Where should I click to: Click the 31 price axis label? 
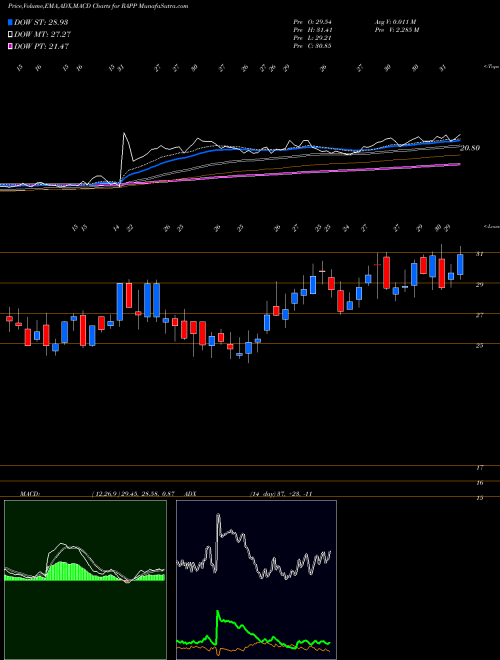(x=479, y=254)
